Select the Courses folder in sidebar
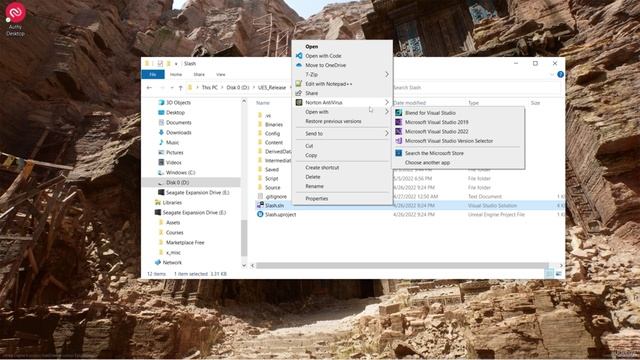 175,232
